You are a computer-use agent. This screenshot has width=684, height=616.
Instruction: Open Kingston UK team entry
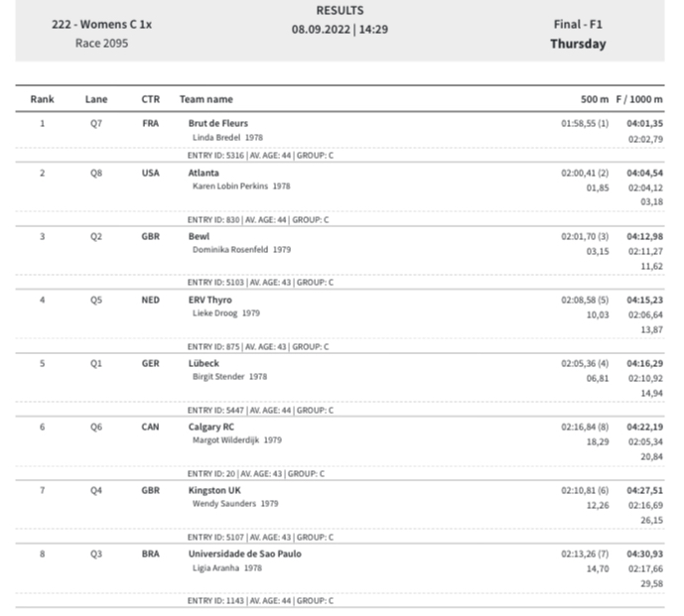point(214,490)
